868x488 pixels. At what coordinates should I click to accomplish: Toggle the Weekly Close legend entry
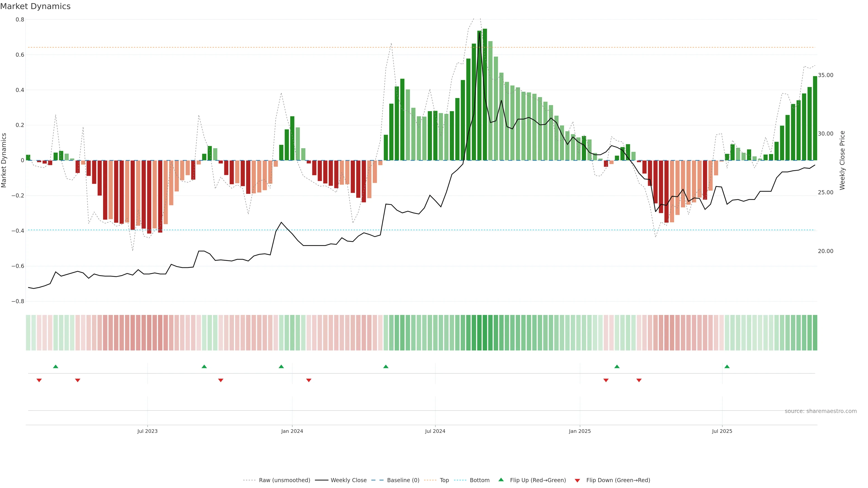[x=348, y=480]
